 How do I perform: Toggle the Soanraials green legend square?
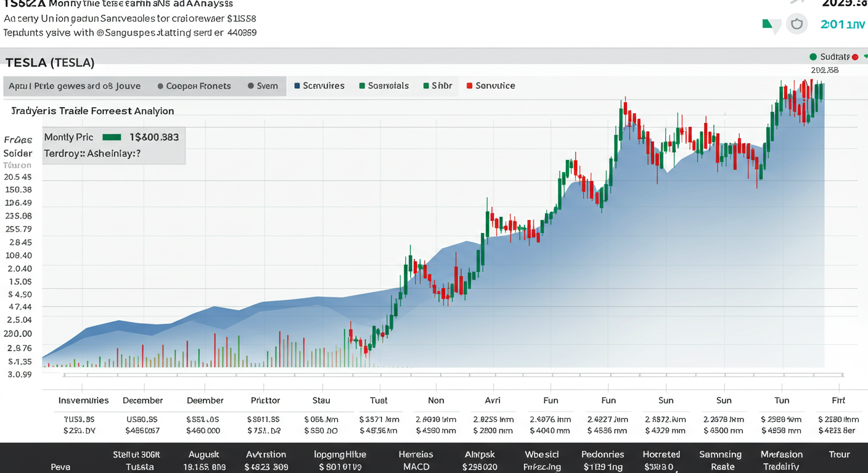(362, 86)
